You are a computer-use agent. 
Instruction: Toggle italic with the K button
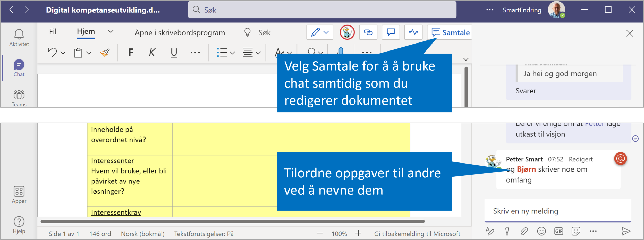(152, 53)
